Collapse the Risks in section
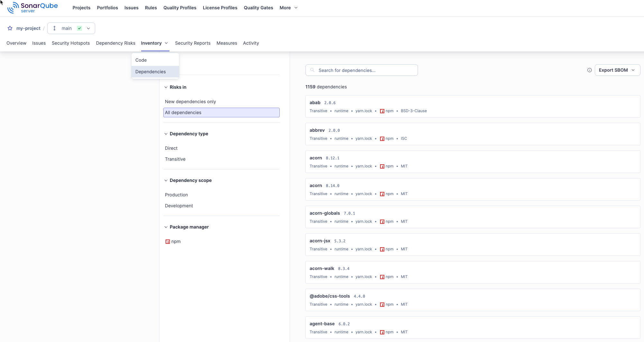Viewport: 644px width, 342px height. [166, 87]
